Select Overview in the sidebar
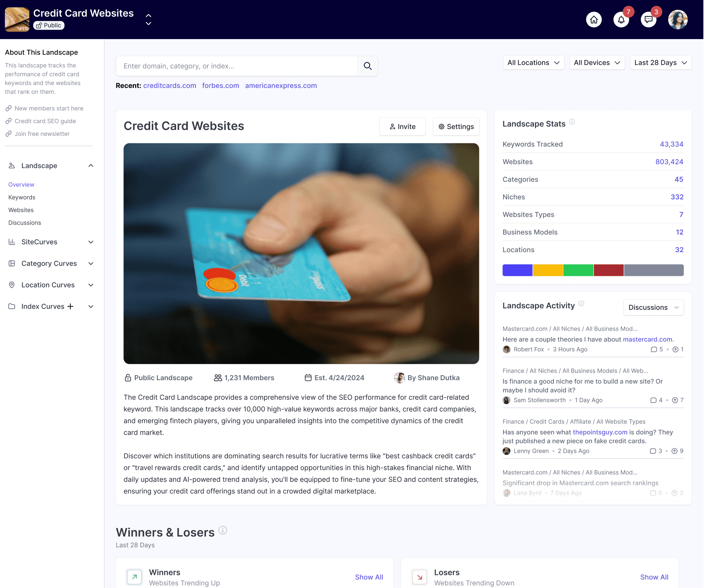 [21, 185]
